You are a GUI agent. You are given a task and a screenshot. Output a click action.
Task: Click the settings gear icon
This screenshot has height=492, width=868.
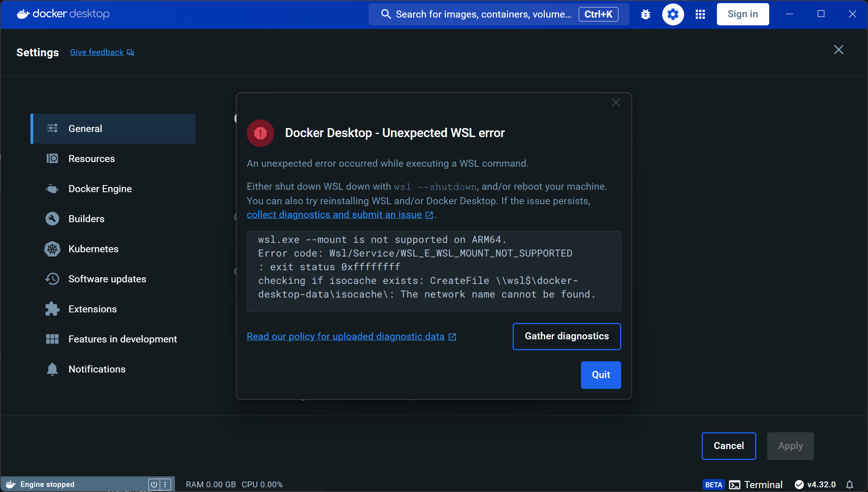pos(673,14)
